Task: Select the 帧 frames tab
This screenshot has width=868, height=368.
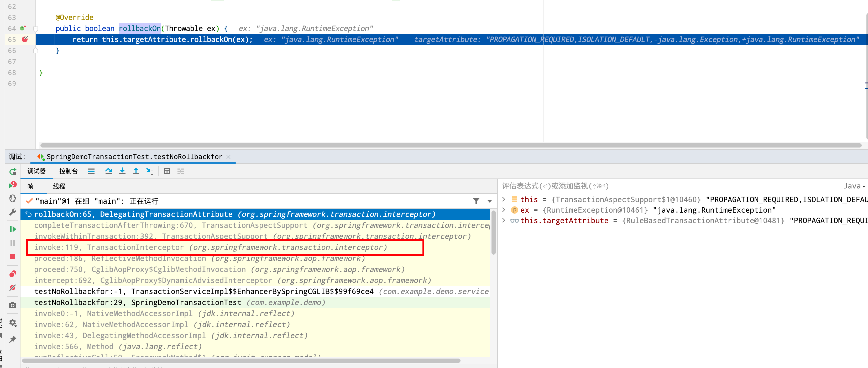Action: [30, 186]
